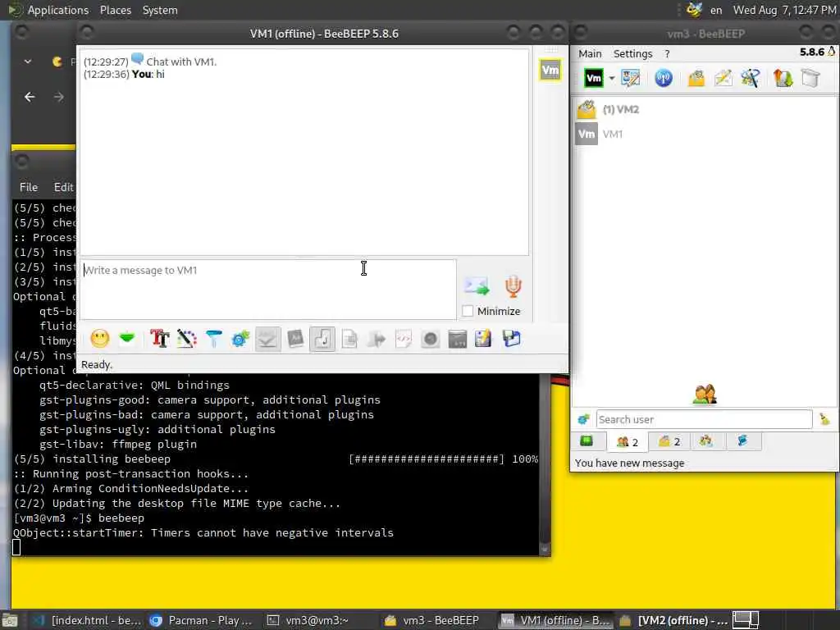Switch to the blue saved chats tab
This screenshot has width=840, height=630.
(742, 441)
